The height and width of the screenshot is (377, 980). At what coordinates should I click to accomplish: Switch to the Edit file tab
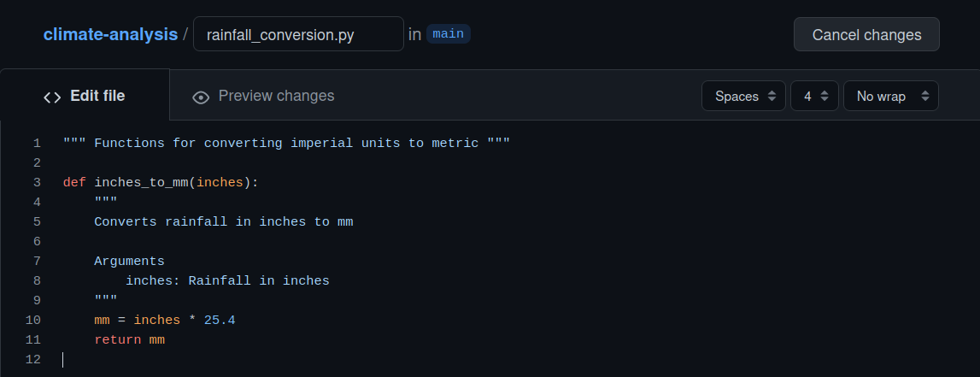[85, 96]
